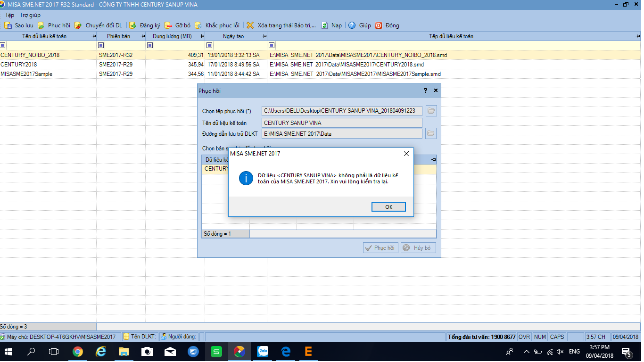
Task: Sort by Tệp dữ liệu kế toán header
Action: click(x=451, y=36)
